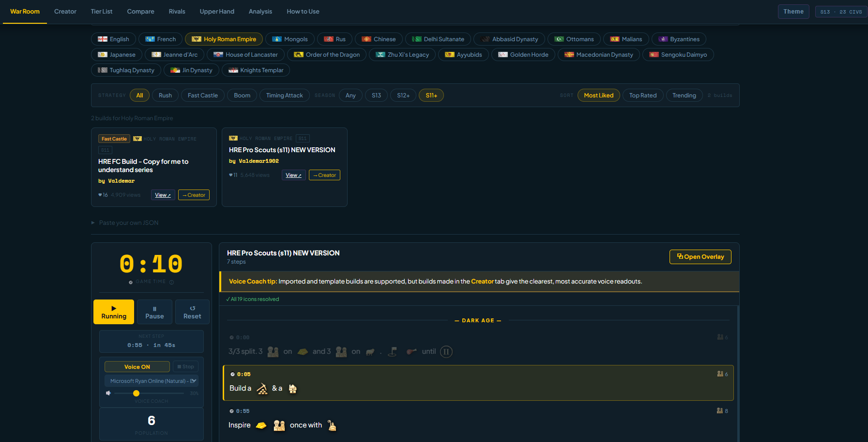Filter strategy by Timing Attack
868x442 pixels.
click(284, 95)
